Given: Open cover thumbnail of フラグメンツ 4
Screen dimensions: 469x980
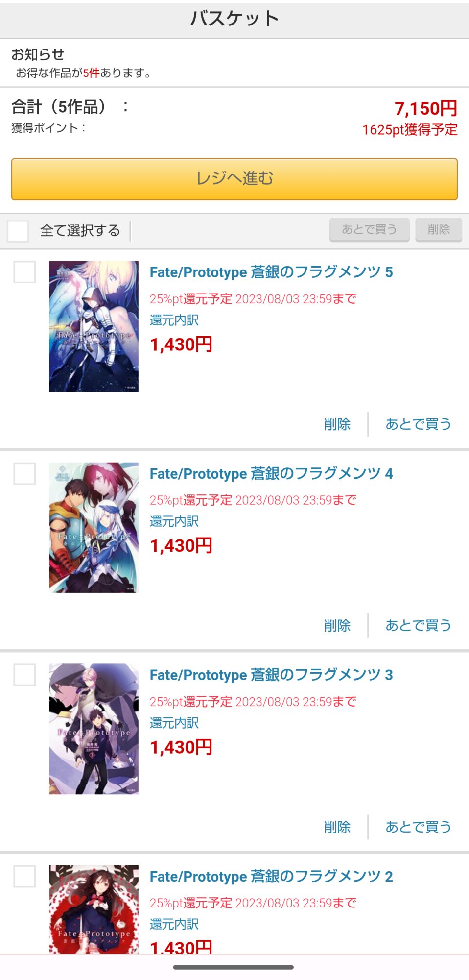Looking at the screenshot, I should click(x=94, y=528).
